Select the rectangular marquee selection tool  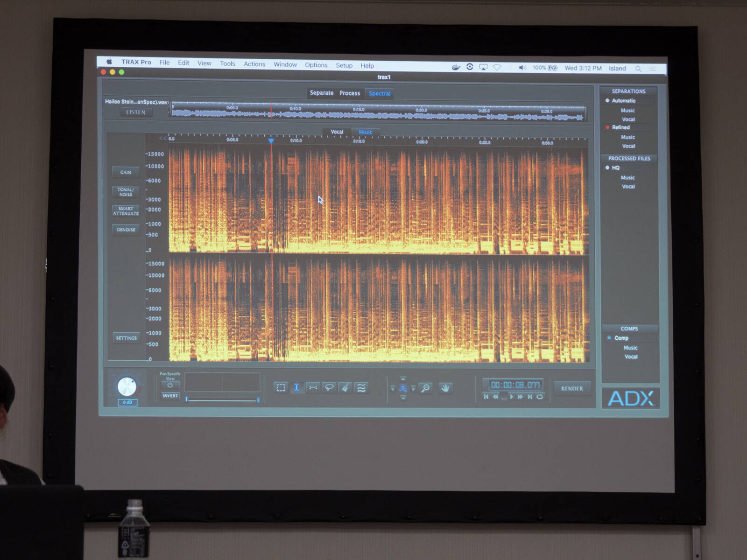[x=281, y=387]
